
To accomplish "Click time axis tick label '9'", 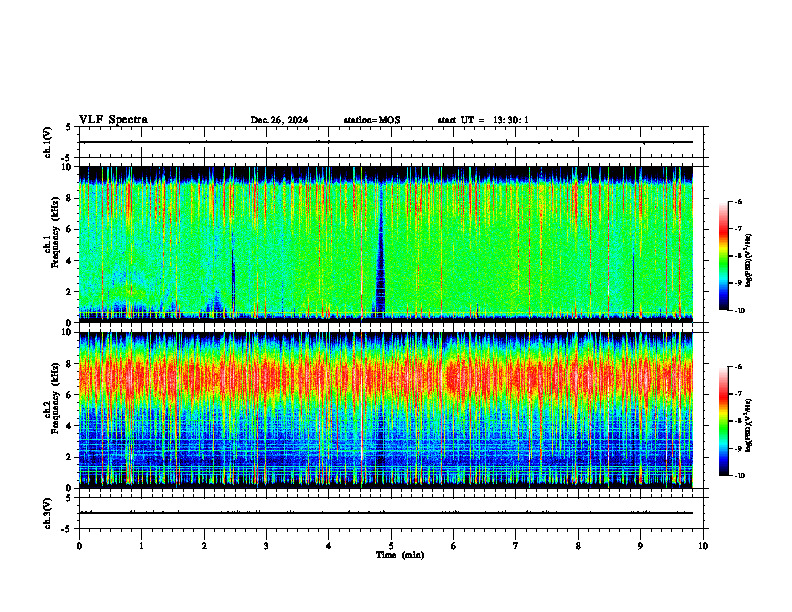I will [640, 546].
